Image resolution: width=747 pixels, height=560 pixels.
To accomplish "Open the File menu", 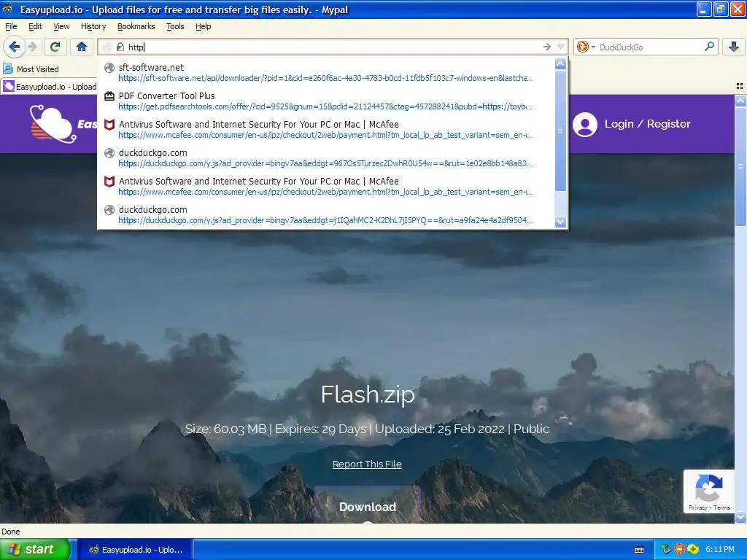I will click(x=11, y=26).
